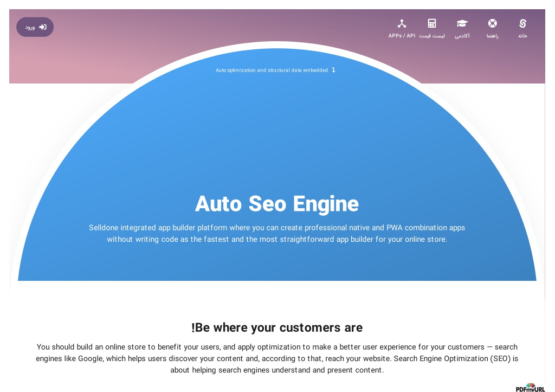Viewport: 555px width, 392px height.
Task: Click the ورود login button
Action: coord(35,27)
